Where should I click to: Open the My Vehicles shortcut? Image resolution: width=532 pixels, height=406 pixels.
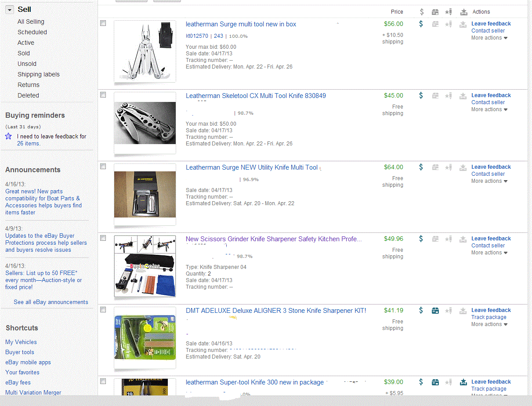coord(21,342)
